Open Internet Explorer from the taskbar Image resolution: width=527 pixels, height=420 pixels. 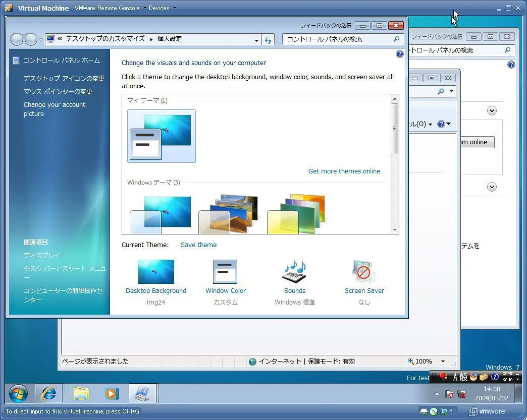49,393
